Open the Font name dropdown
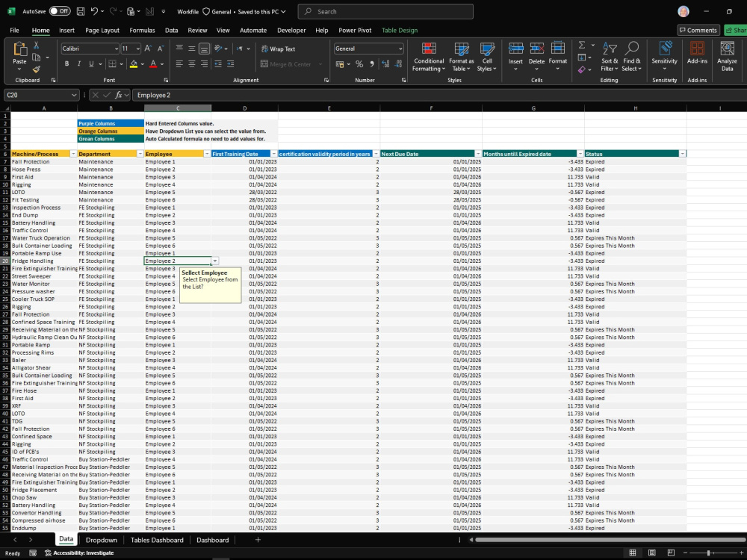The width and height of the screenshot is (747, 560). pos(117,49)
